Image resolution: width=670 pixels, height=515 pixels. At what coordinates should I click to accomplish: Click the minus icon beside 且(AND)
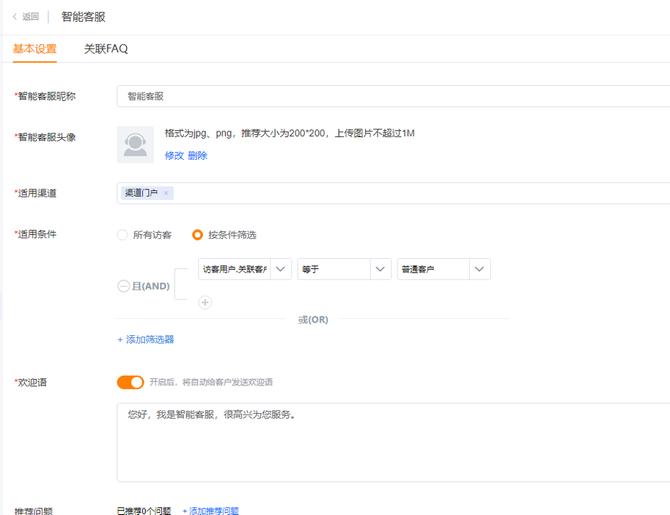coord(124,286)
